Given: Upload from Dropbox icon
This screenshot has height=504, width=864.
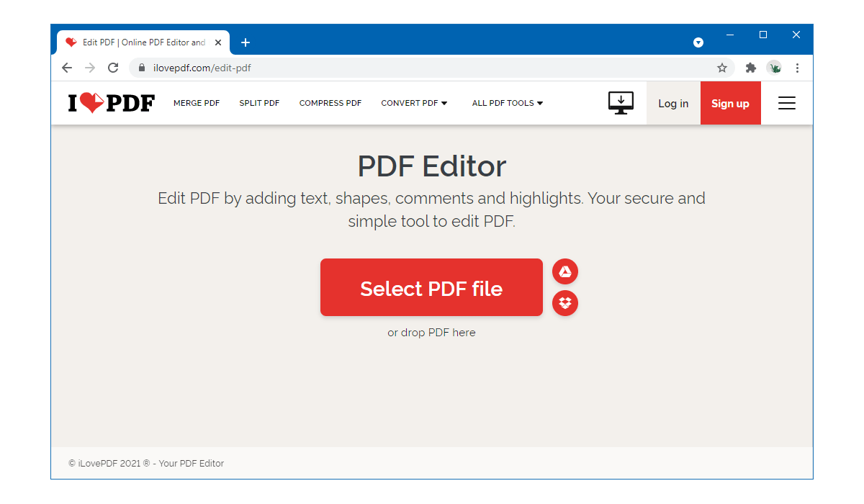Looking at the screenshot, I should click(x=565, y=303).
